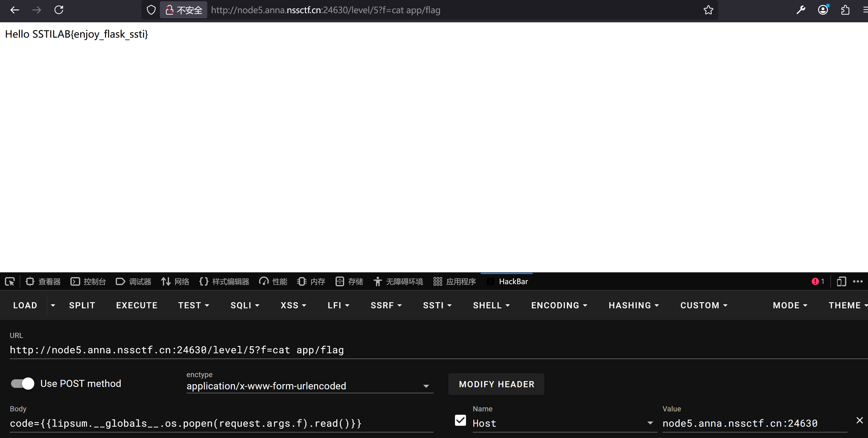868x438 pixels.
Task: Expand the enctype dropdown
Action: [x=309, y=386]
